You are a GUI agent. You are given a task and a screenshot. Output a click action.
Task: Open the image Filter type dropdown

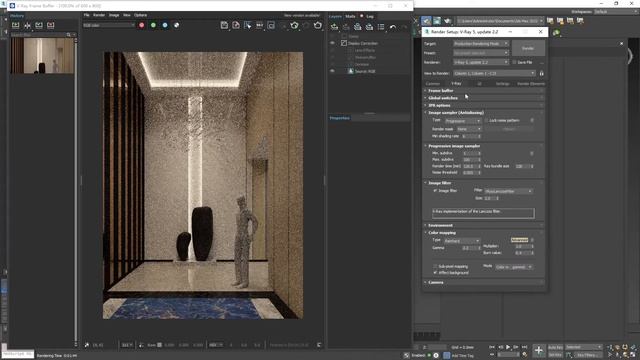pyautogui.click(x=509, y=191)
